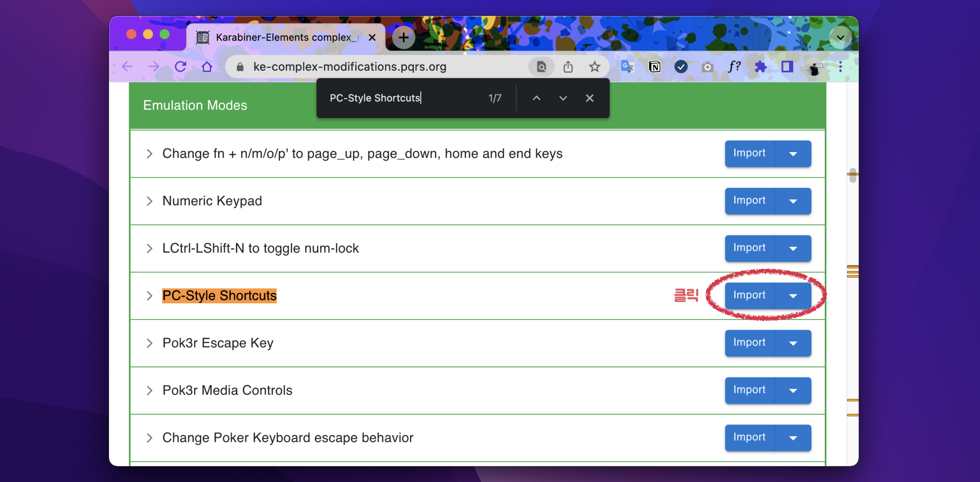Expand the Numeric Keypad entry
Screen dimensions: 980x482
[149, 201]
